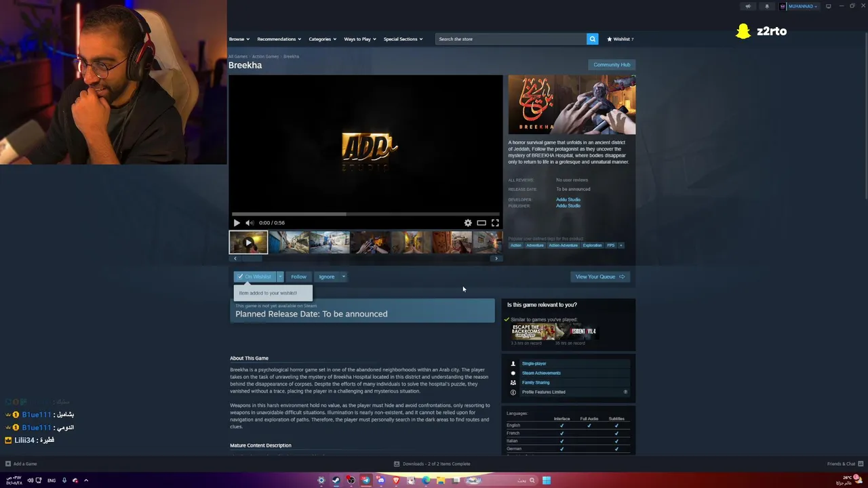The width and height of the screenshot is (868, 488).
Task: Open the wishlist options dropdown arrow
Action: [x=279, y=277]
